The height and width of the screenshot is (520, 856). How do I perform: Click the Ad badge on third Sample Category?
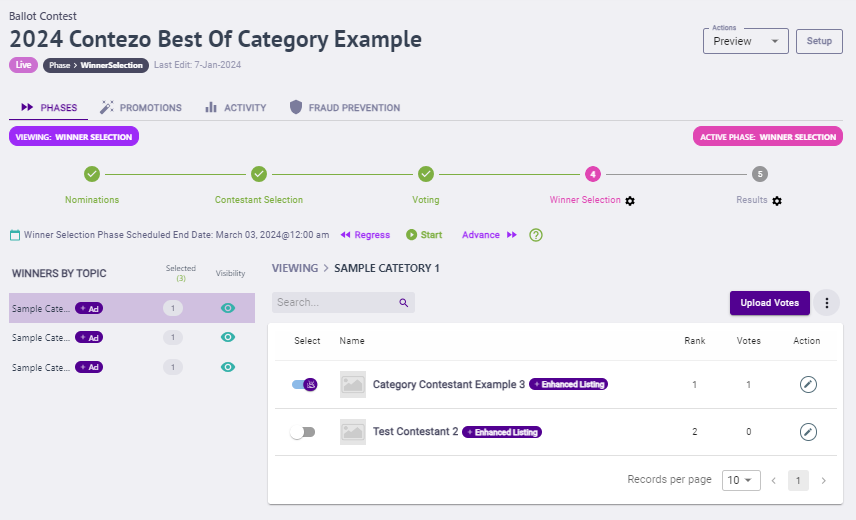tap(89, 367)
